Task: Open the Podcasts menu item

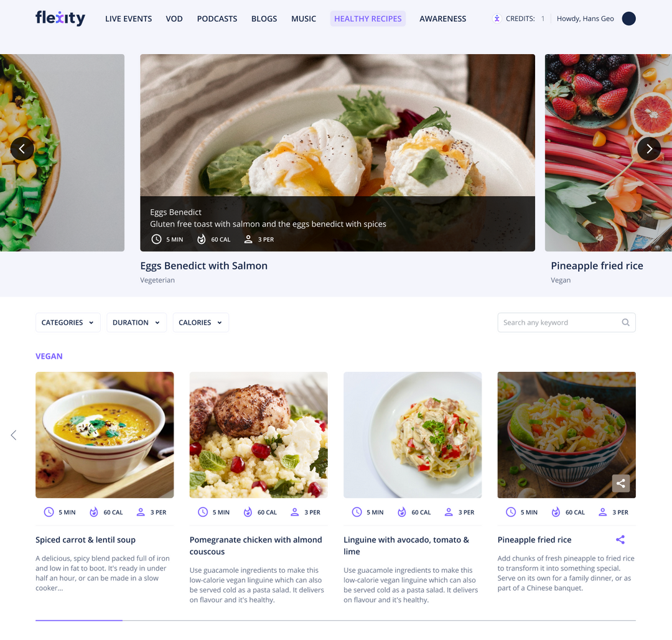Action: tap(217, 19)
